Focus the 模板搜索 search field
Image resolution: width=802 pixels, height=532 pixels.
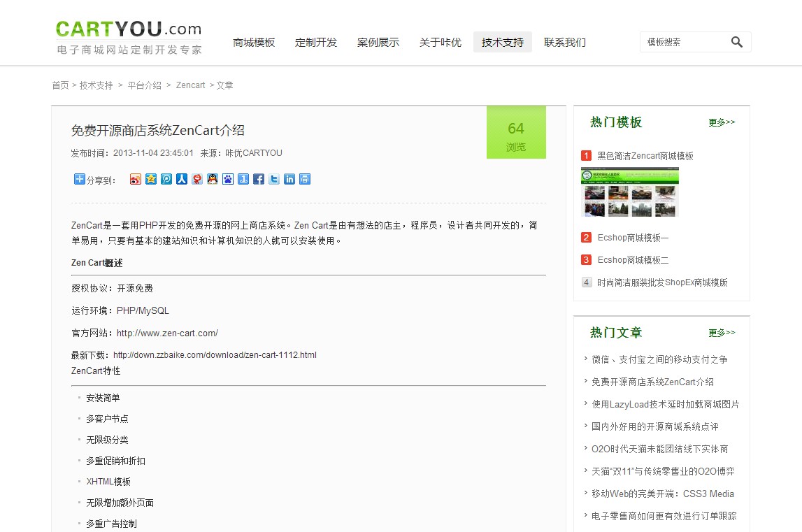(685, 42)
